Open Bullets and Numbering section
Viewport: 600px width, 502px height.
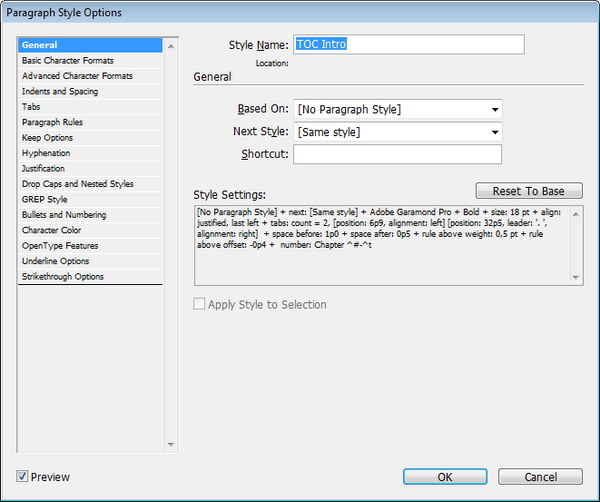90,215
